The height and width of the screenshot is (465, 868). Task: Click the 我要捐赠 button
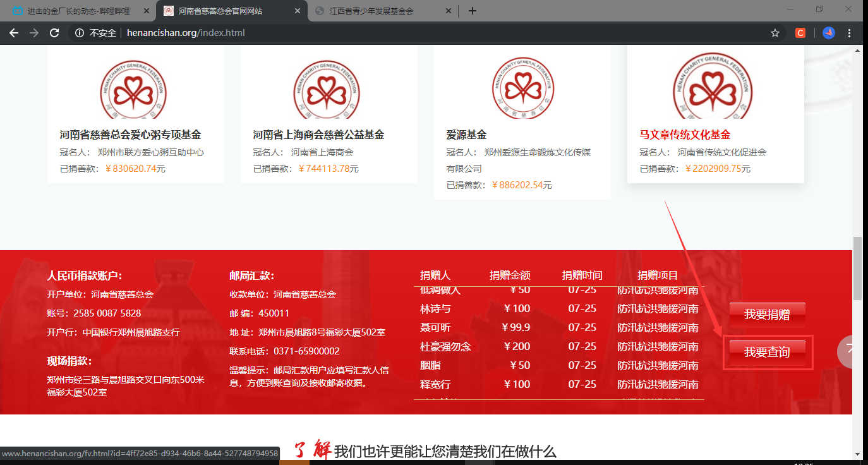click(x=767, y=315)
